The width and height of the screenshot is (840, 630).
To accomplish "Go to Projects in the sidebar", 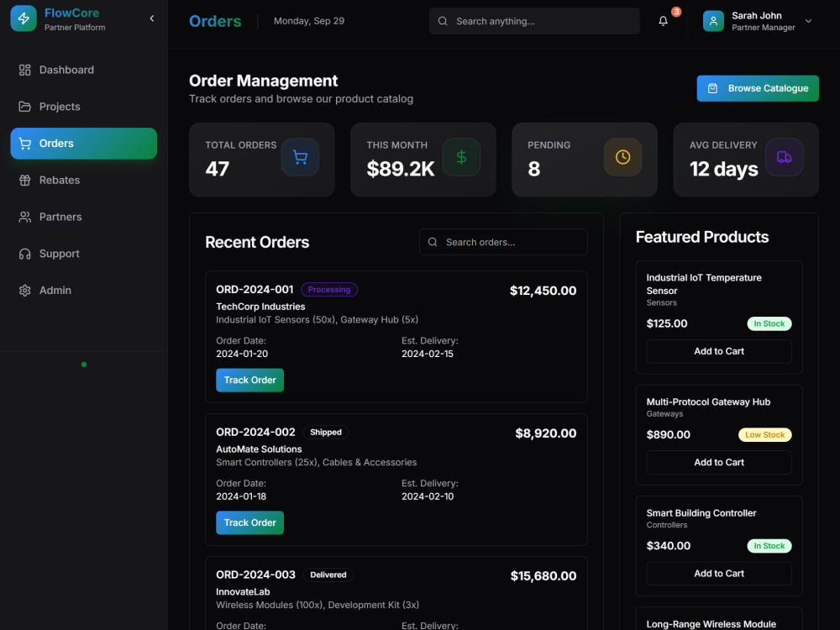I will tap(83, 107).
